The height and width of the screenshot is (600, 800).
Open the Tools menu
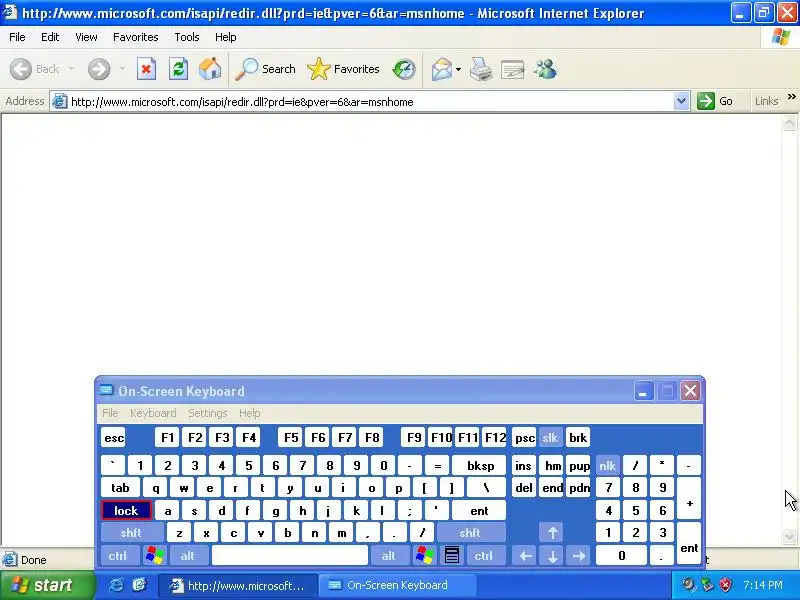(187, 37)
